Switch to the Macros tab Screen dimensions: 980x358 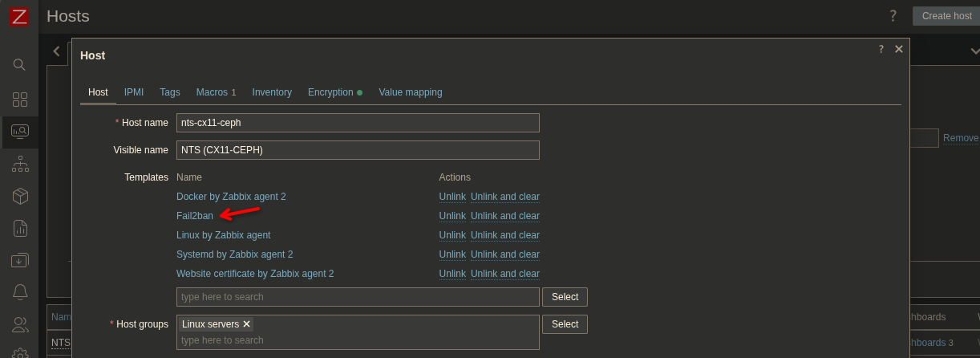pos(216,92)
